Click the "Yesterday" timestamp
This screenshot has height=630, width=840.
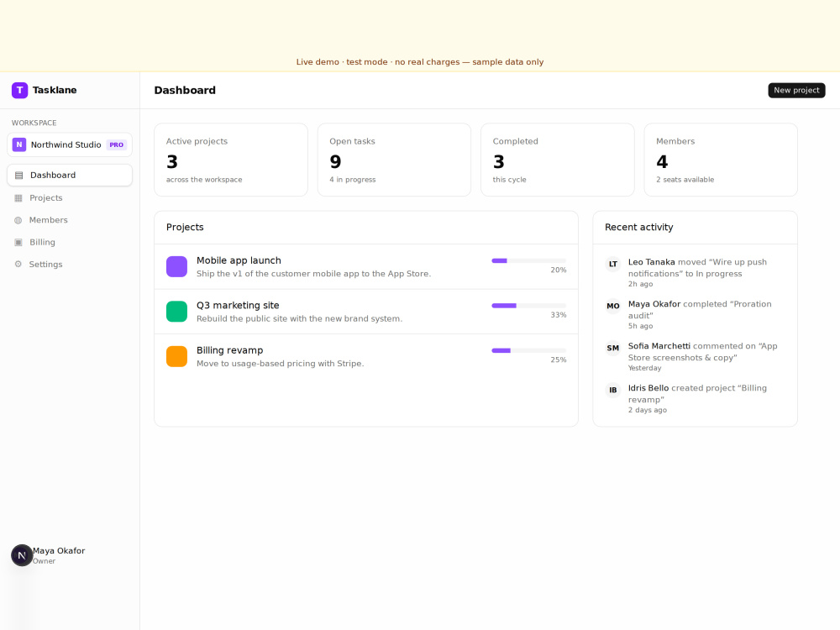(x=644, y=368)
